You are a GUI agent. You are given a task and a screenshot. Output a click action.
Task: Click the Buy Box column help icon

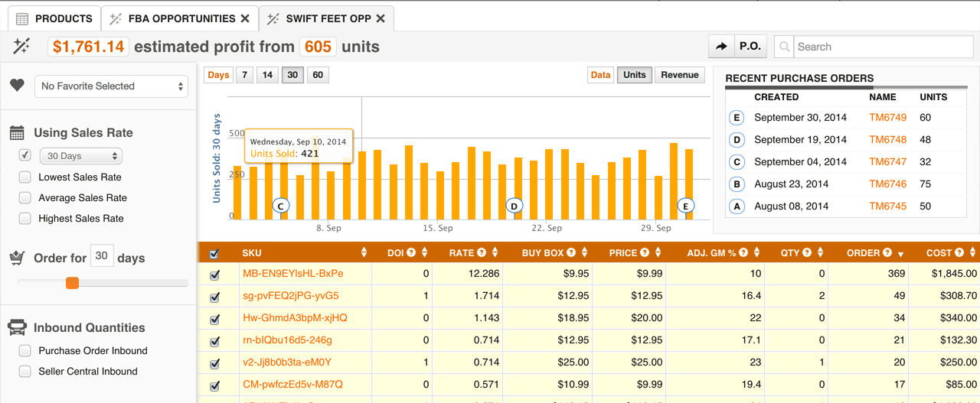[x=572, y=253]
